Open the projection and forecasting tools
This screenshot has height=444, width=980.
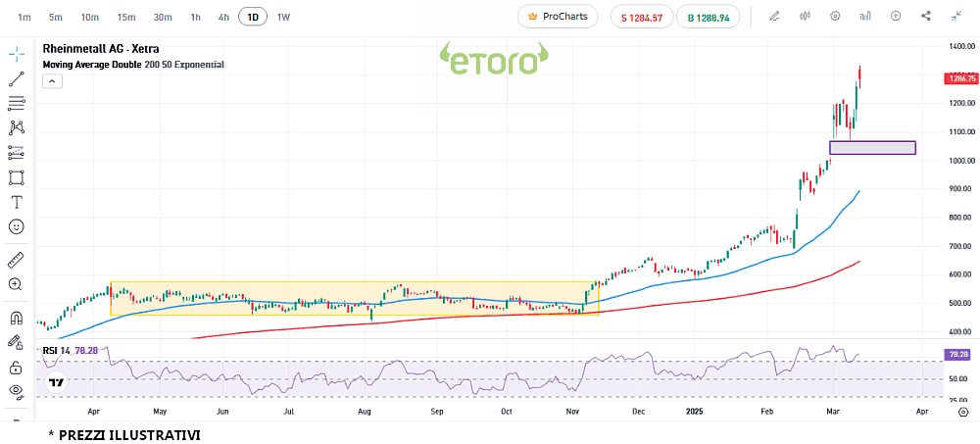17,152
